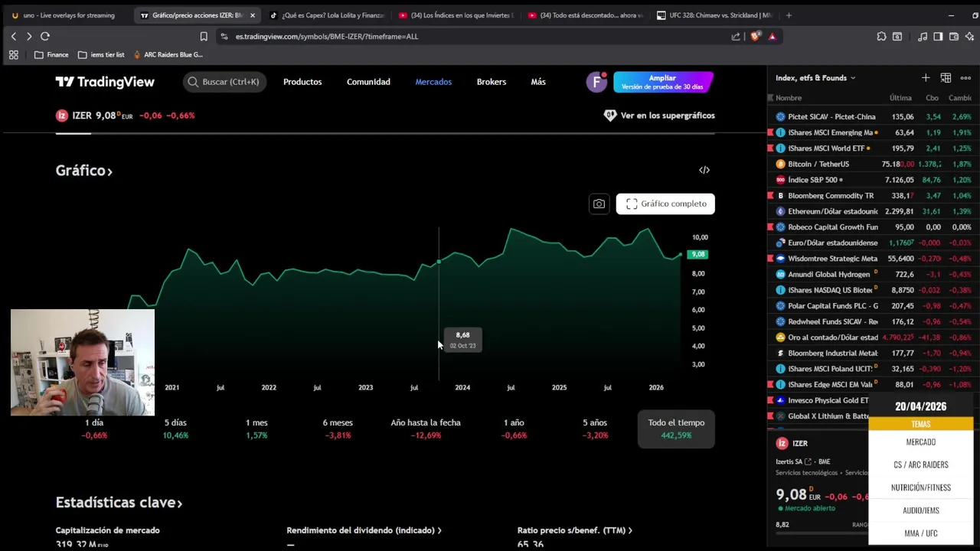The width and height of the screenshot is (980, 551).
Task: Click the screenshot search toolbar icon
Action: tap(897, 36)
